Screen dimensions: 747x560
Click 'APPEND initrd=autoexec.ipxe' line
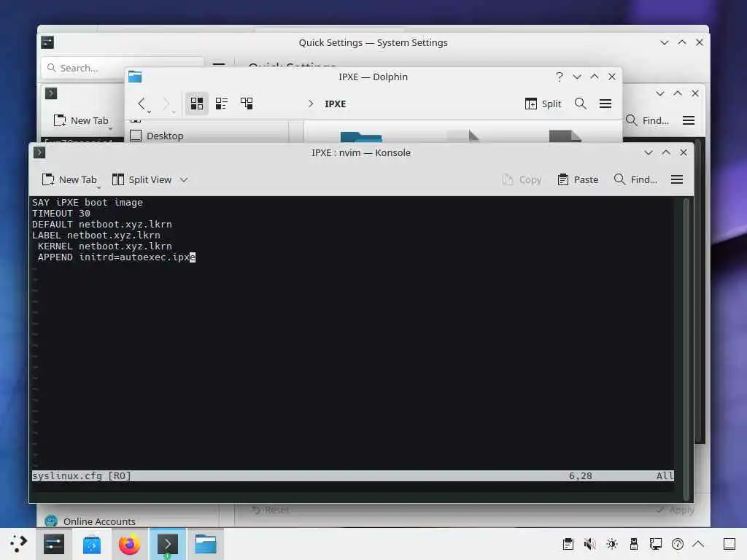point(116,257)
